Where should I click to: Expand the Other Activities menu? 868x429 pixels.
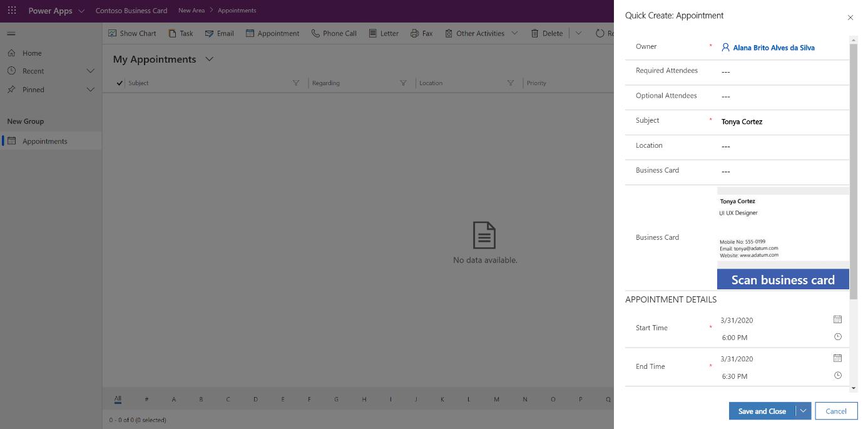[481, 33]
